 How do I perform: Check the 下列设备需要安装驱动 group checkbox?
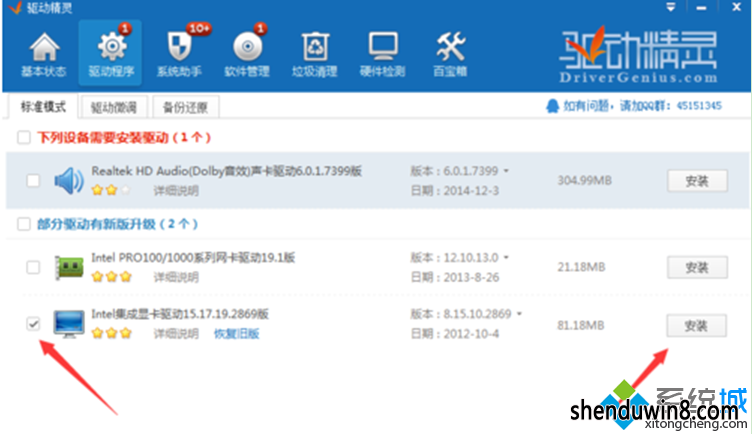pyautogui.click(x=24, y=138)
